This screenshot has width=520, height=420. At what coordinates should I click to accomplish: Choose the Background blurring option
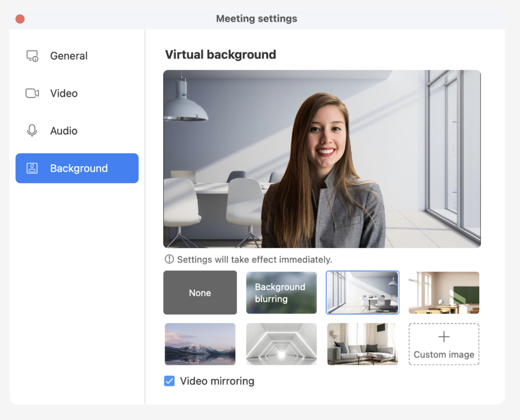click(281, 293)
